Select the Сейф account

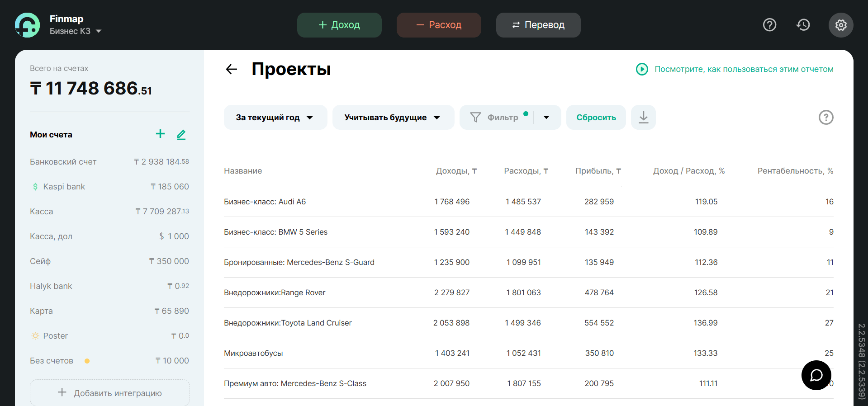tap(109, 261)
